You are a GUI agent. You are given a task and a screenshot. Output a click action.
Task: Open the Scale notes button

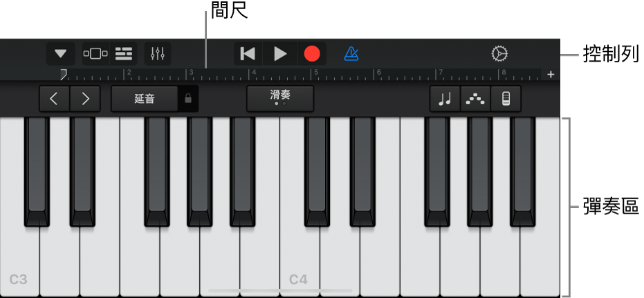(445, 99)
